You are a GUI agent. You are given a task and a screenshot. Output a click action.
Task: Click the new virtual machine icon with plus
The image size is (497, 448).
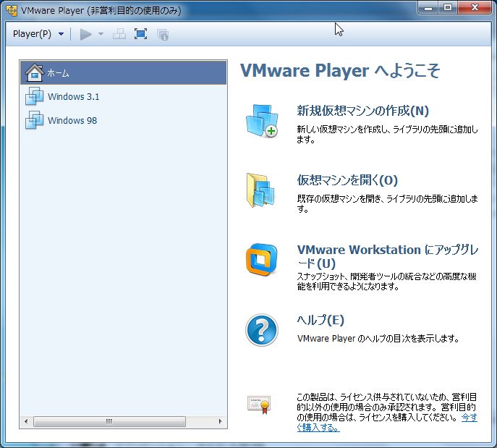(262, 121)
